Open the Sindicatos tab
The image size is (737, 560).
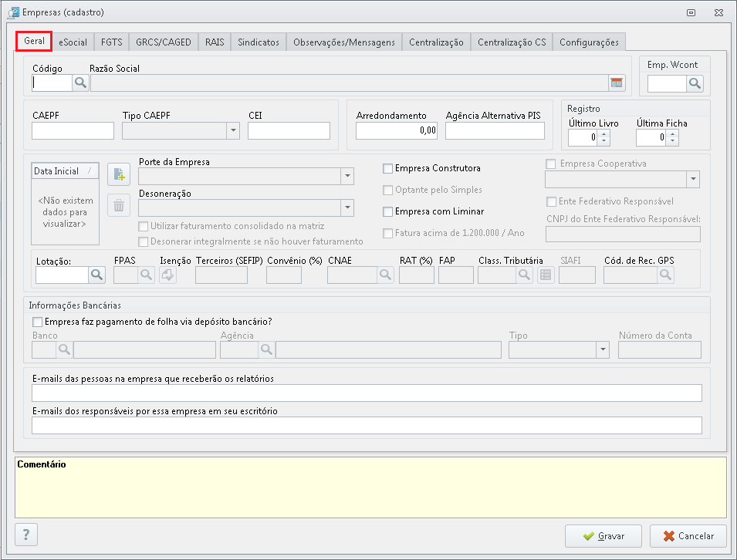259,42
